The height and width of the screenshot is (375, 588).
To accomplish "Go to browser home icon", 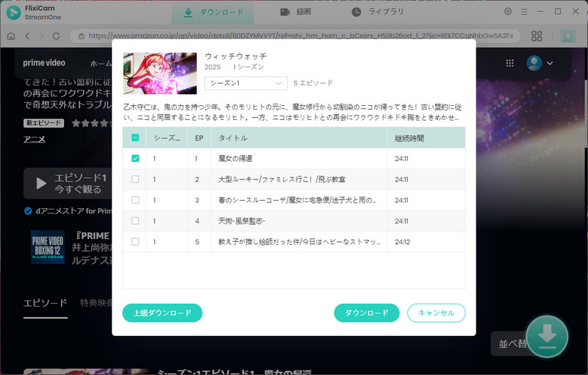I will pos(11,36).
